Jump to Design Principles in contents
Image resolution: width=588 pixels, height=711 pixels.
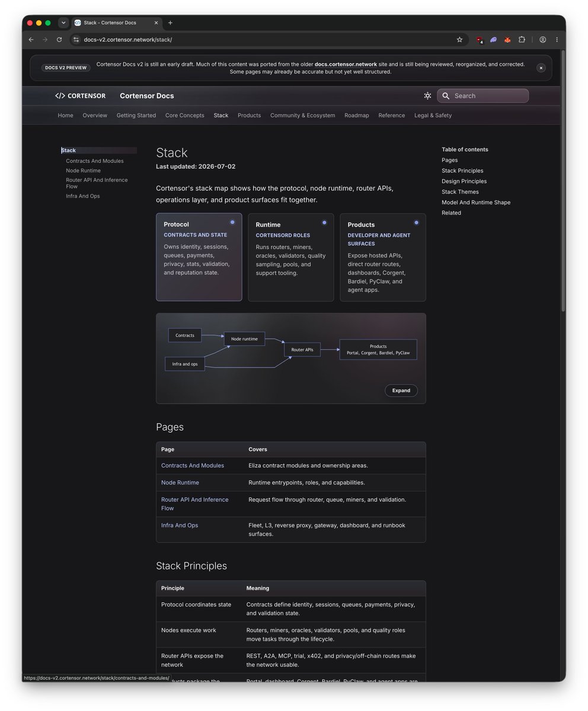coord(464,181)
